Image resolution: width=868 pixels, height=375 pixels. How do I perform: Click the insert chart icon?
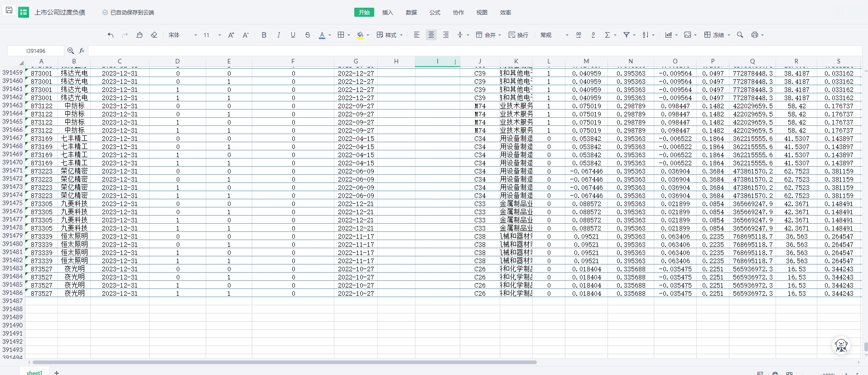(668, 35)
